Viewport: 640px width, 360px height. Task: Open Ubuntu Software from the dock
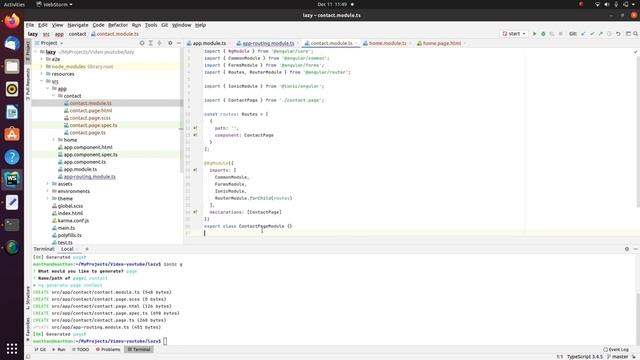[12, 134]
